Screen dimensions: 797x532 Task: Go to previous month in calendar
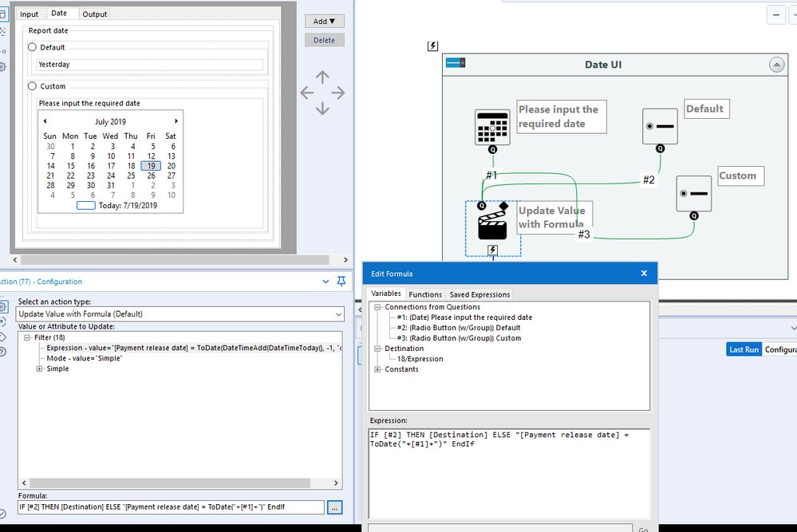pos(45,121)
